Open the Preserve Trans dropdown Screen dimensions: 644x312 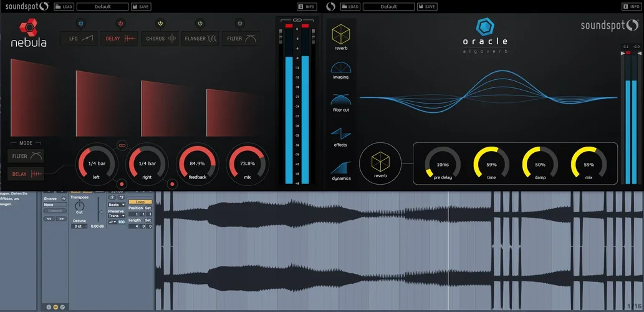116,215
